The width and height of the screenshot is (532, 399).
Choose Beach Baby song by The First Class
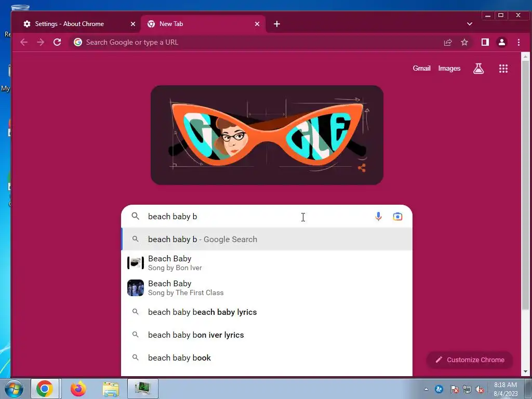267,288
